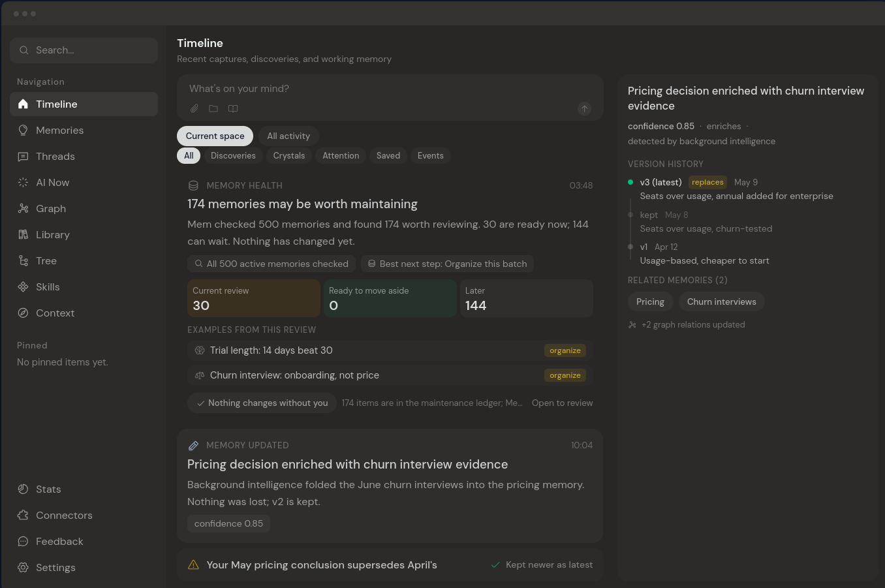Open Timeline via its home icon
The width and height of the screenshot is (885, 588).
pyautogui.click(x=23, y=104)
